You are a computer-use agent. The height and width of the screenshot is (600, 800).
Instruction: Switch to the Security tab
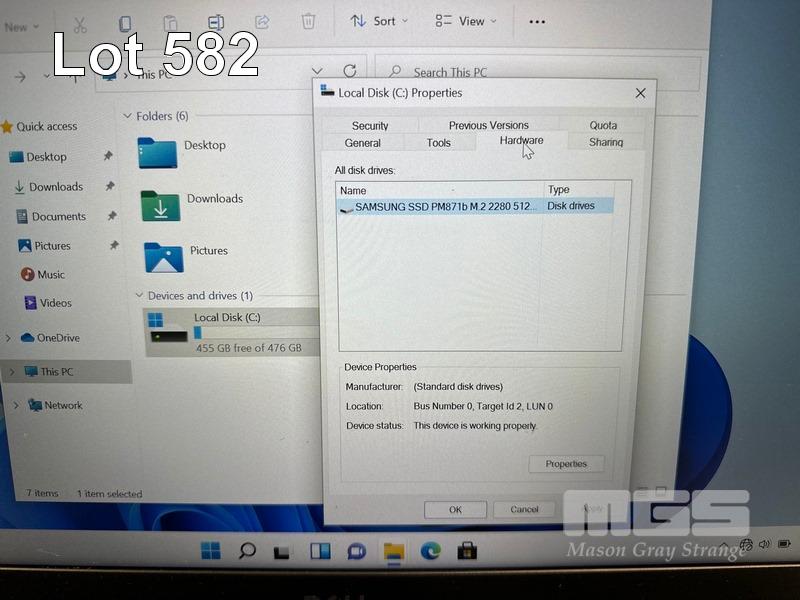pyautogui.click(x=370, y=126)
